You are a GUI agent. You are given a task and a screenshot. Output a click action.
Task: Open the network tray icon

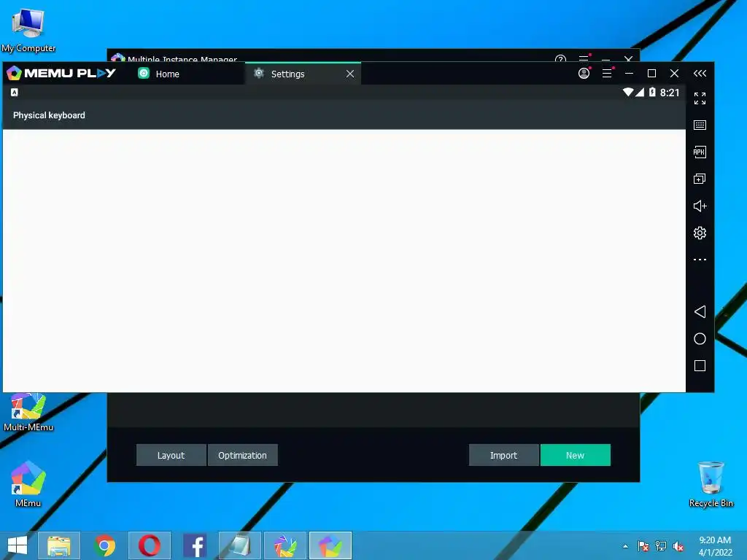pyautogui.click(x=661, y=546)
